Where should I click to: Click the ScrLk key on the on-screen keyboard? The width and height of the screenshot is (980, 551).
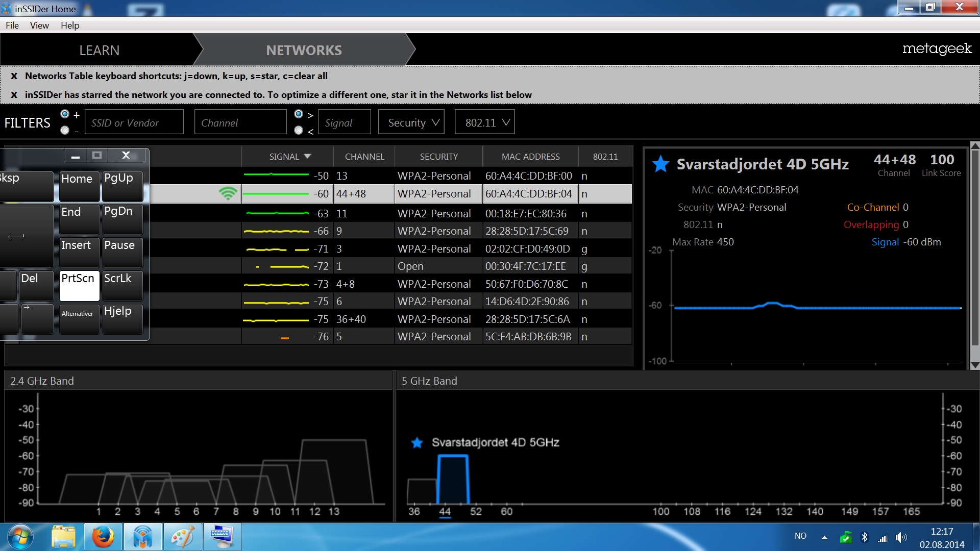[x=122, y=286]
